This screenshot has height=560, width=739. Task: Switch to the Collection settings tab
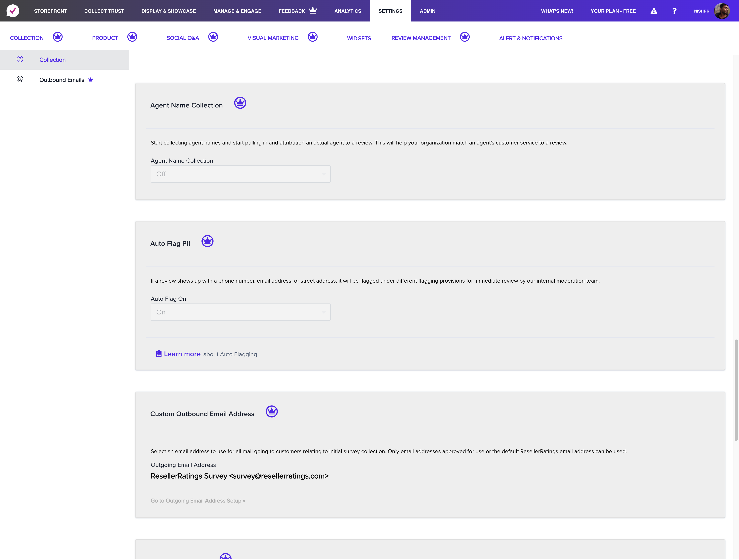coord(27,38)
